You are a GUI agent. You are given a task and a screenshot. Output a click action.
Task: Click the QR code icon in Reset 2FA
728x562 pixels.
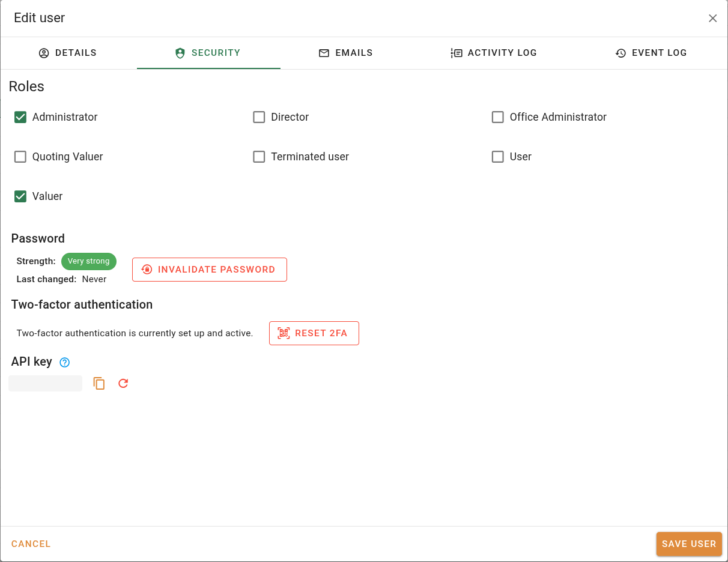coord(284,333)
